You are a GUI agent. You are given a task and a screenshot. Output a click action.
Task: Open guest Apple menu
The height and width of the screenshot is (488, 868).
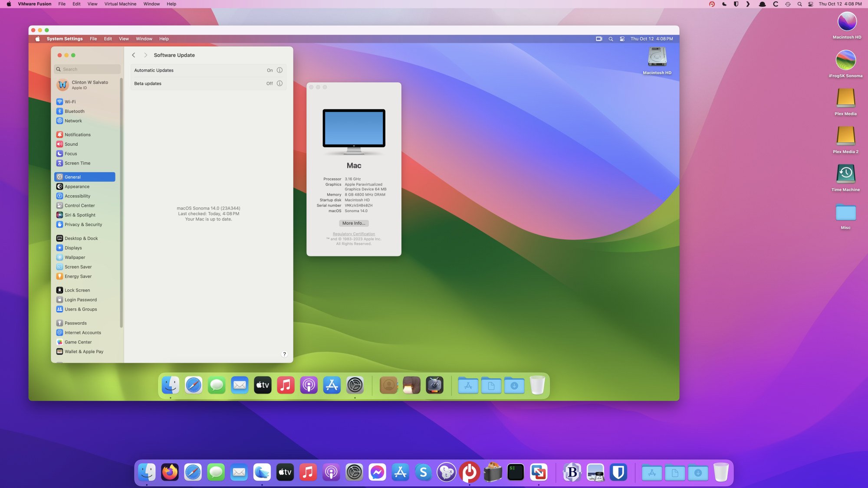38,39
